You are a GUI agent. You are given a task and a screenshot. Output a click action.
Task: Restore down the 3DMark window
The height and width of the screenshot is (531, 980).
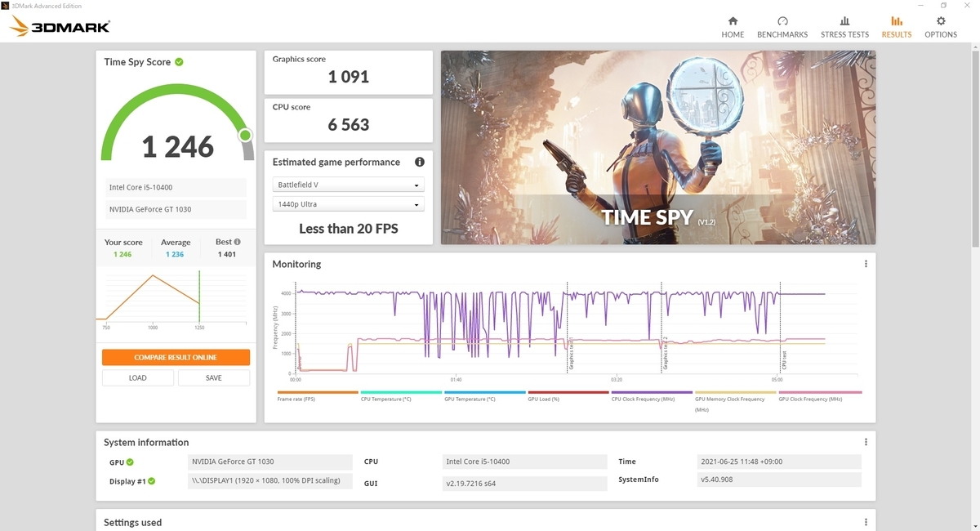943,5
